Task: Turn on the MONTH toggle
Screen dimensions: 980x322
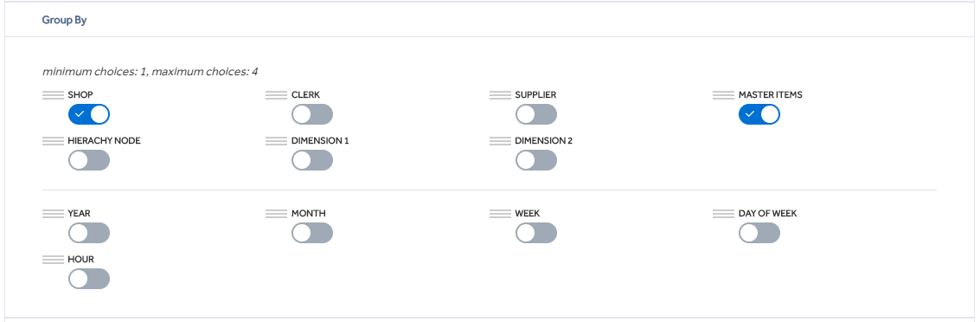Action: pos(312,233)
